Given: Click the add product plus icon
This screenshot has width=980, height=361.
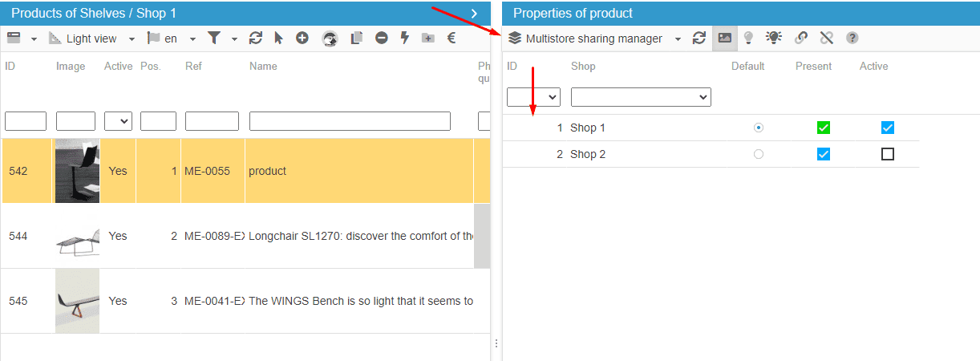Looking at the screenshot, I should point(302,38).
